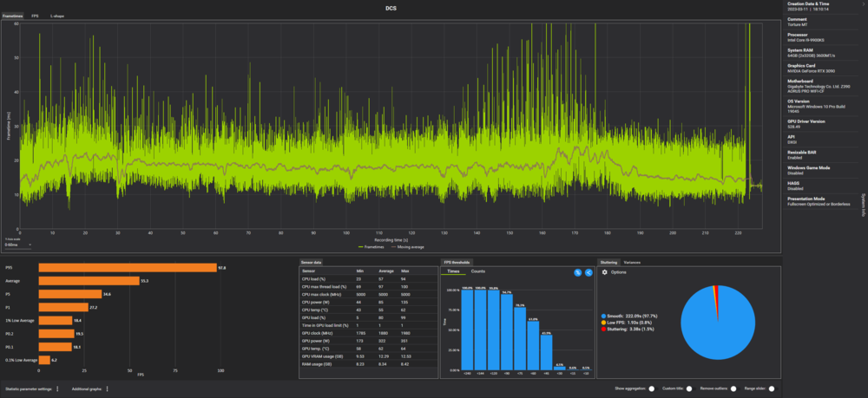Click the red Stuttering legend dot

[x=603, y=329]
